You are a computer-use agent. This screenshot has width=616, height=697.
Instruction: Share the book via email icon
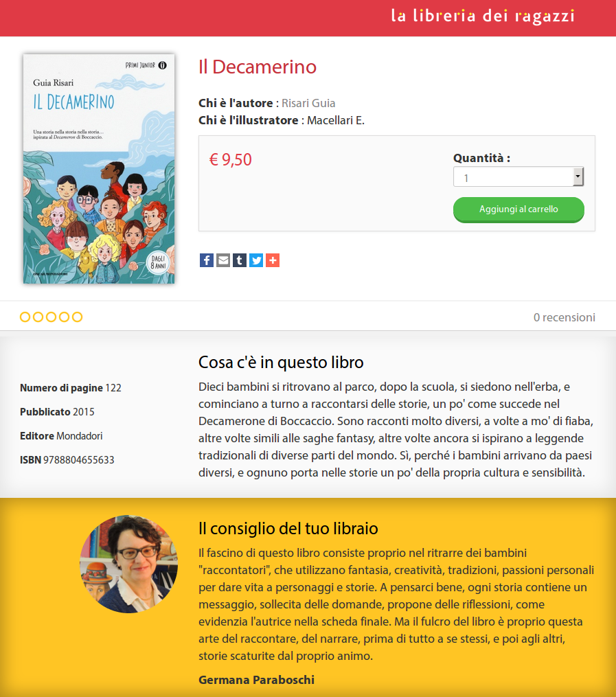(223, 260)
